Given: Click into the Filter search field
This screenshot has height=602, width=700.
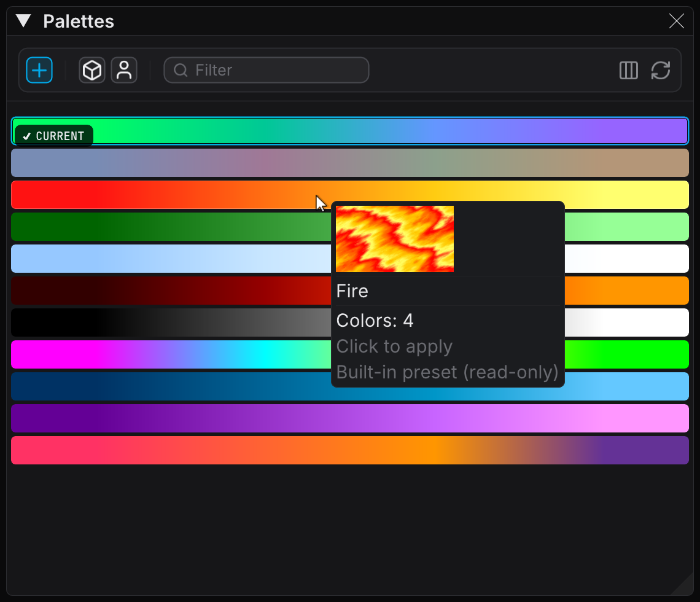Looking at the screenshot, I should pyautogui.click(x=266, y=70).
